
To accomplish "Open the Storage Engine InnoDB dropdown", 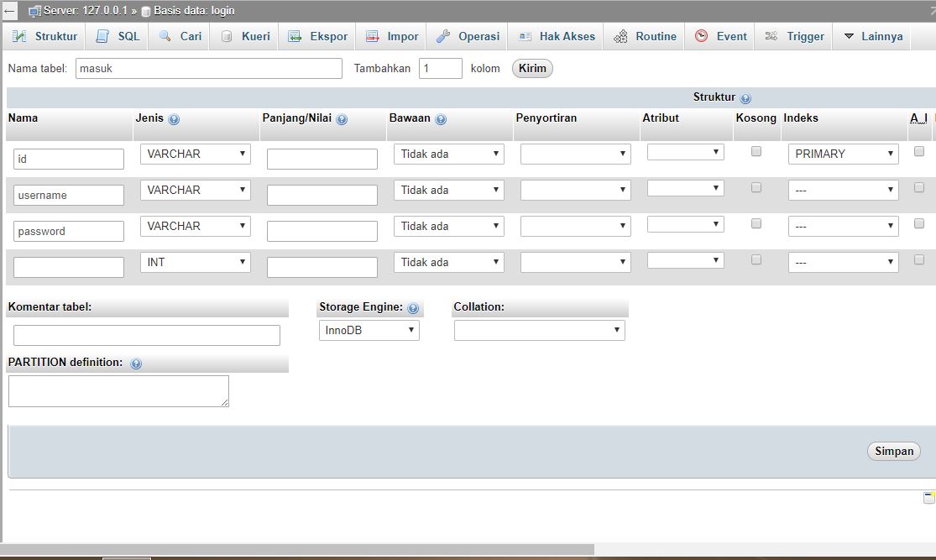I will tap(369, 330).
